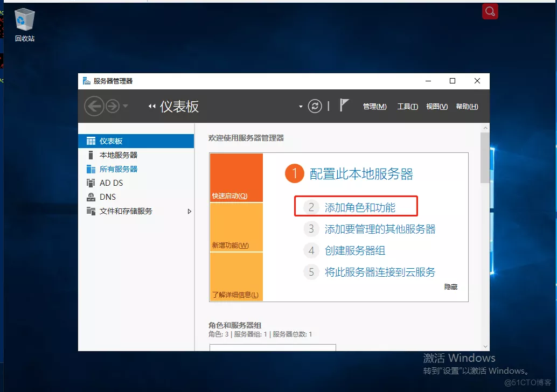Click 添加要管理的其他服务器 link
The width and height of the screenshot is (557, 392).
pos(380,229)
